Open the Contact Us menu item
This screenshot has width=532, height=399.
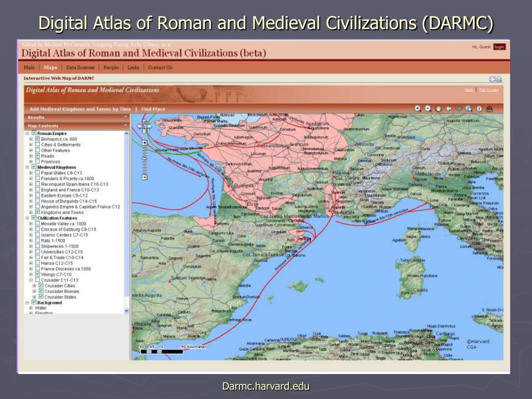[x=160, y=68]
